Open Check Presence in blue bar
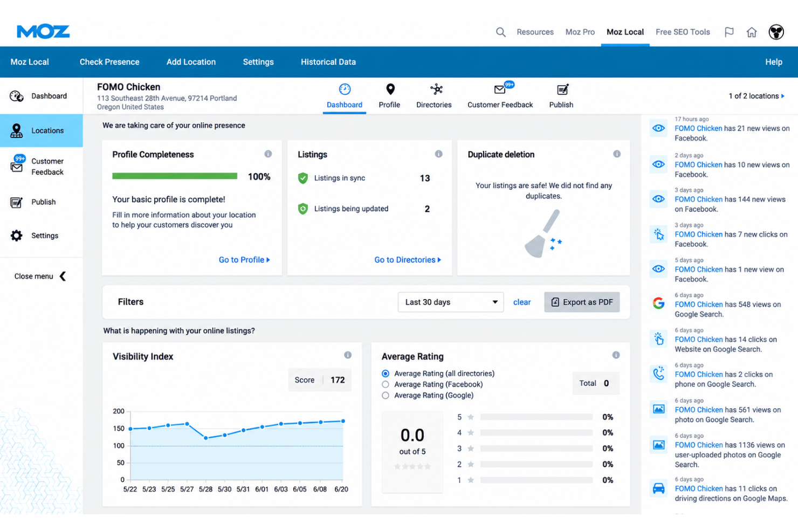This screenshot has width=798, height=532. point(109,62)
